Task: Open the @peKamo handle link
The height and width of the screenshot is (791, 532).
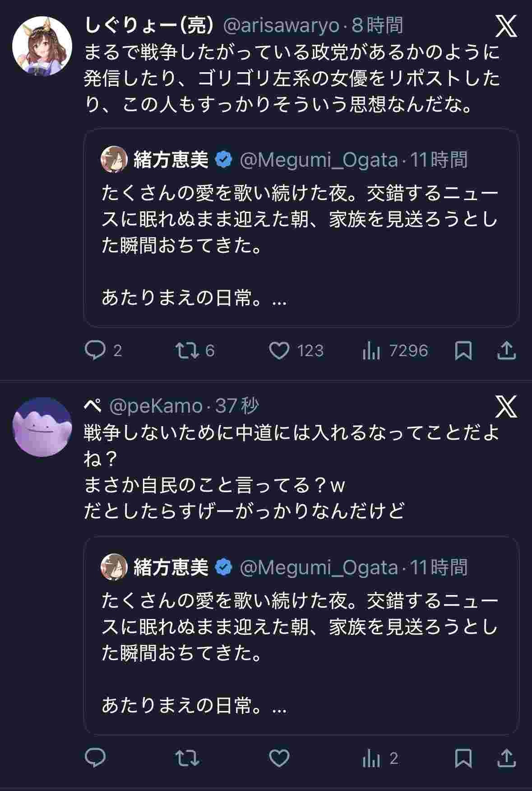Action: (155, 406)
